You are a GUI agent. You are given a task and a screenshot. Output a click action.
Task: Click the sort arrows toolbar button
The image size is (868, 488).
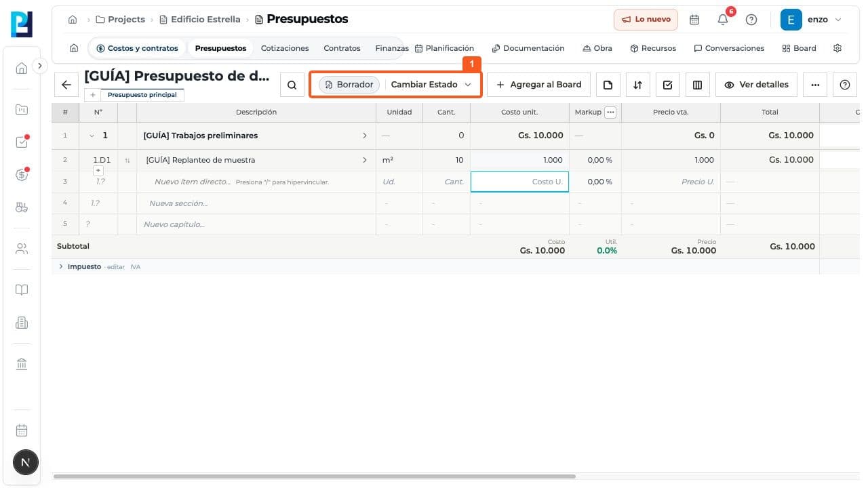click(637, 85)
